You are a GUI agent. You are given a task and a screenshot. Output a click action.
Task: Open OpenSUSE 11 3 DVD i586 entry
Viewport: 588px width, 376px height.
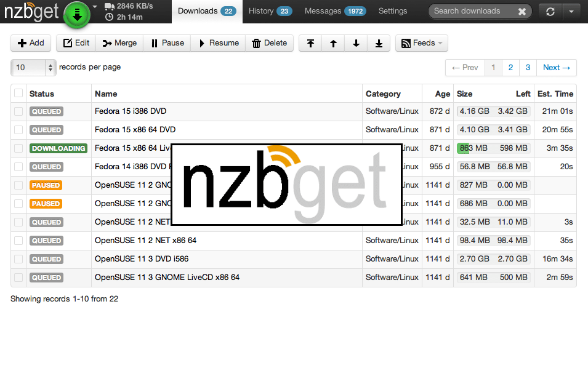click(142, 259)
